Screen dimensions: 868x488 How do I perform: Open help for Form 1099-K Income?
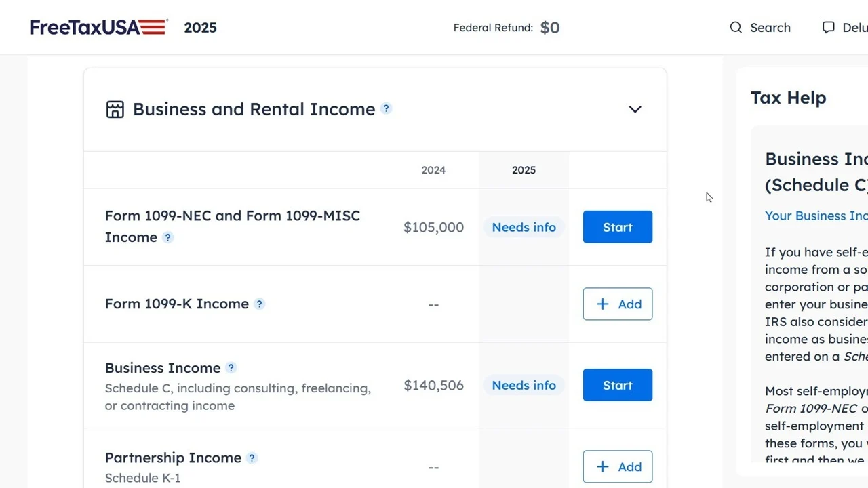259,304
